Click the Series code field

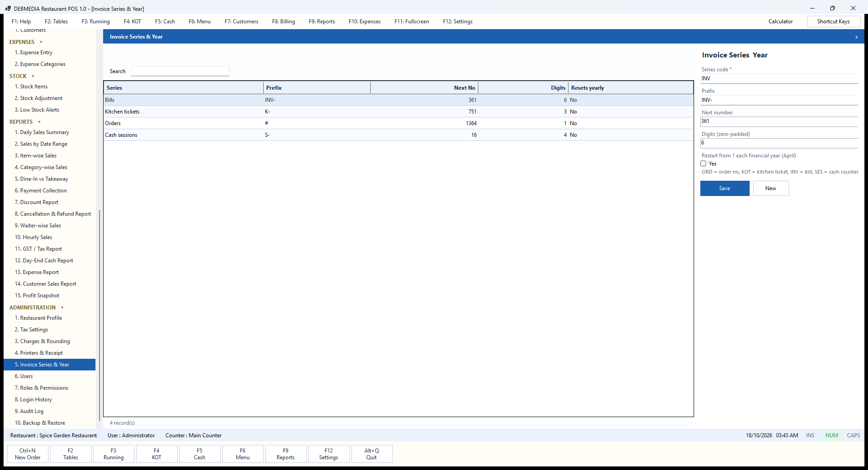click(779, 78)
